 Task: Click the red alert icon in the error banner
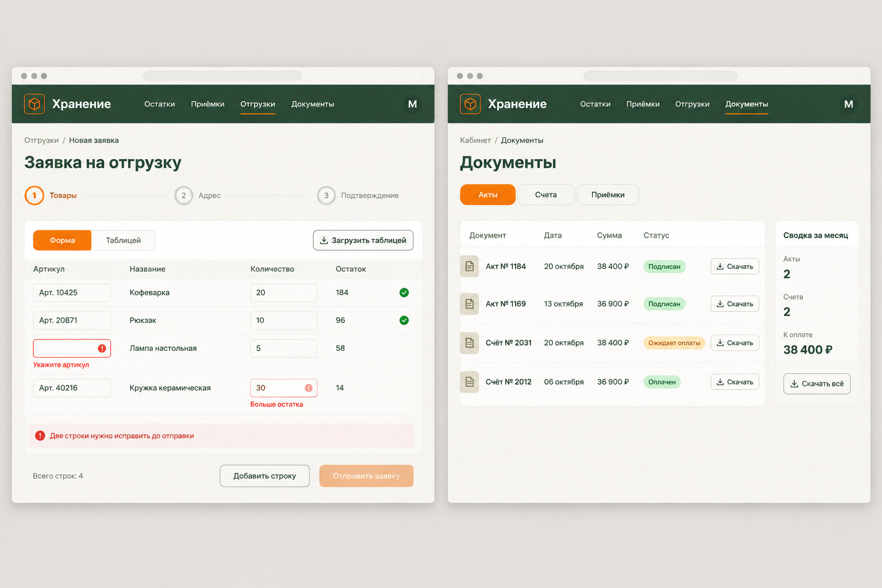click(40, 436)
